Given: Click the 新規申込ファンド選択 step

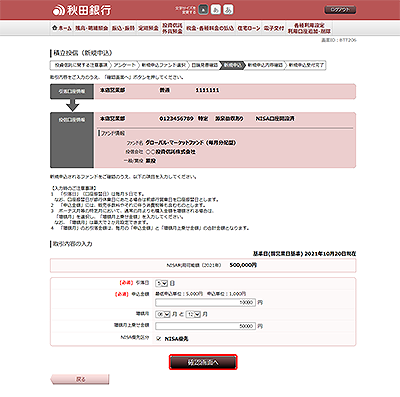Looking at the screenshot, I should point(163,65).
